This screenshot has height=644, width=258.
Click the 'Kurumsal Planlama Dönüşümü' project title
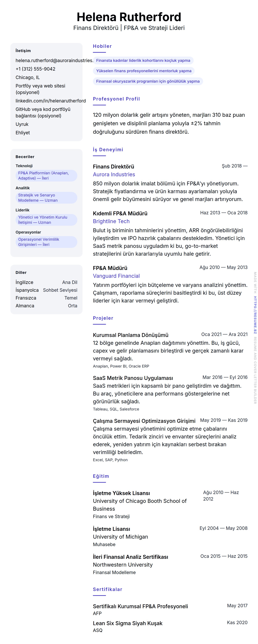(131, 335)
